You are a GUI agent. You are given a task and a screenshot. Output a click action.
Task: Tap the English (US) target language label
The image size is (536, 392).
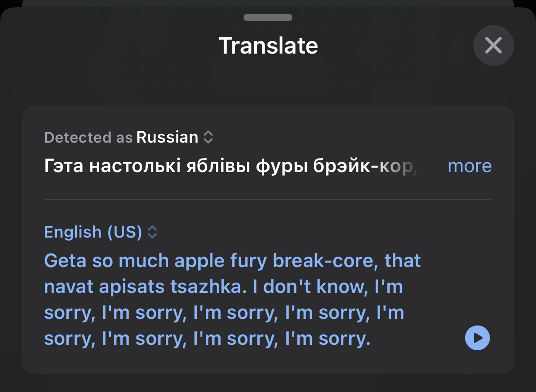(93, 232)
